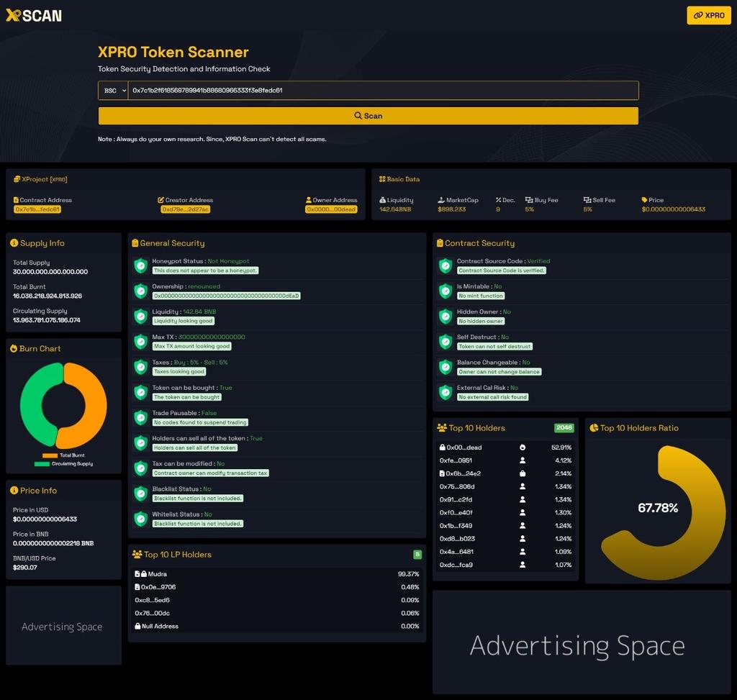
Task: Open the Mudra LP holder row
Action: 277,573
